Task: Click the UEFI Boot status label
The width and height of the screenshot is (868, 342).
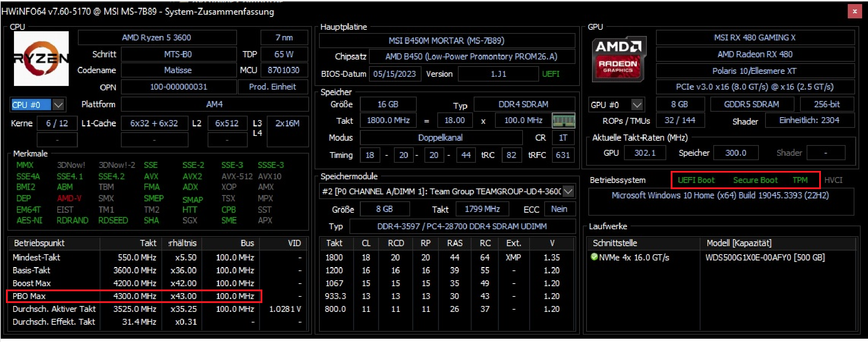Action: coord(696,180)
